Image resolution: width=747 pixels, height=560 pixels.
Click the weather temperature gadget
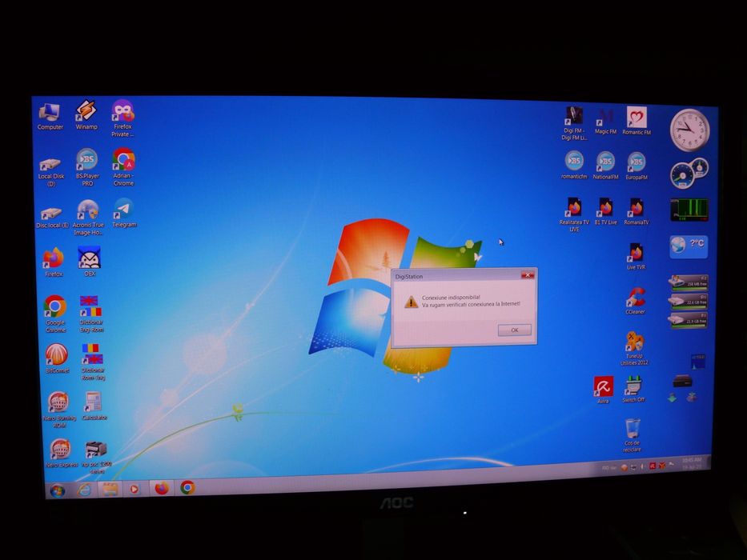point(689,246)
